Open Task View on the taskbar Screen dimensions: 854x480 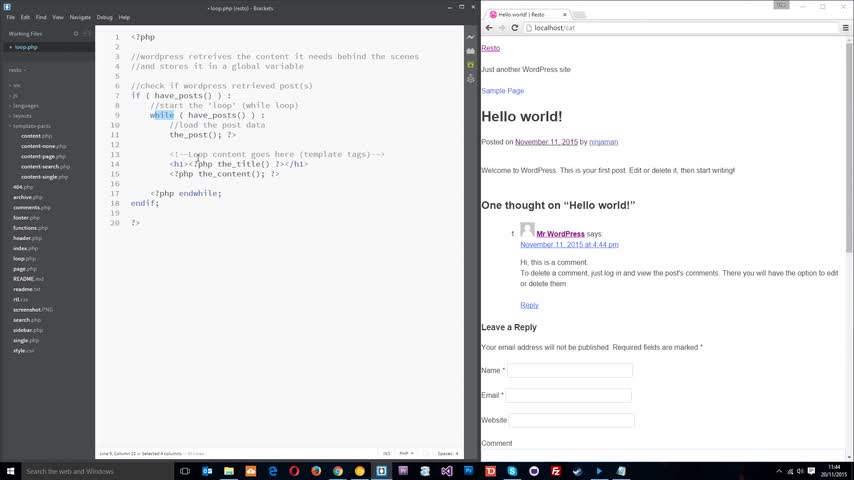185,471
